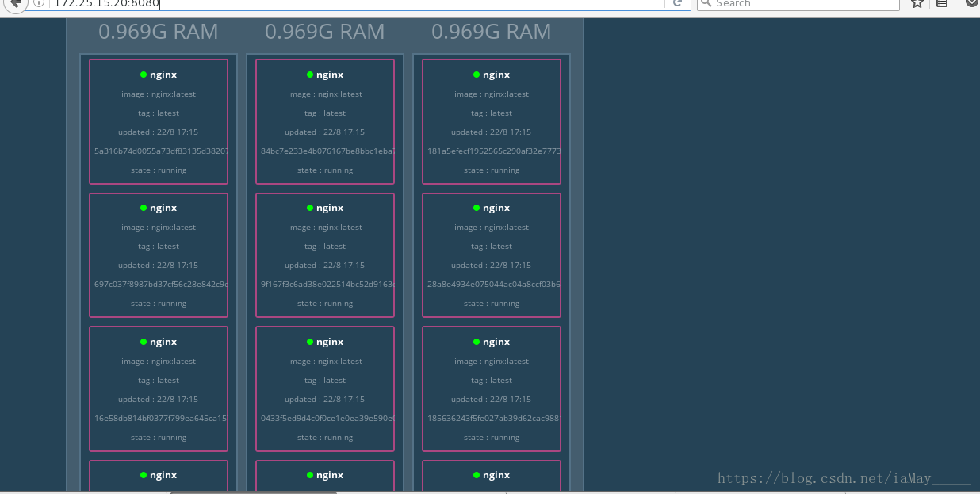Click 'state : running' in the 5a316b74 card
980x494 pixels.
159,170
